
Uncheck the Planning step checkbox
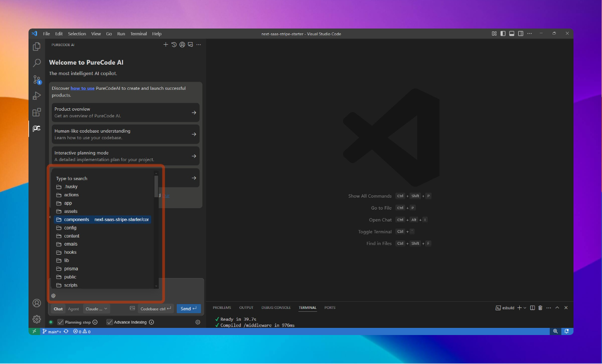tap(60, 322)
